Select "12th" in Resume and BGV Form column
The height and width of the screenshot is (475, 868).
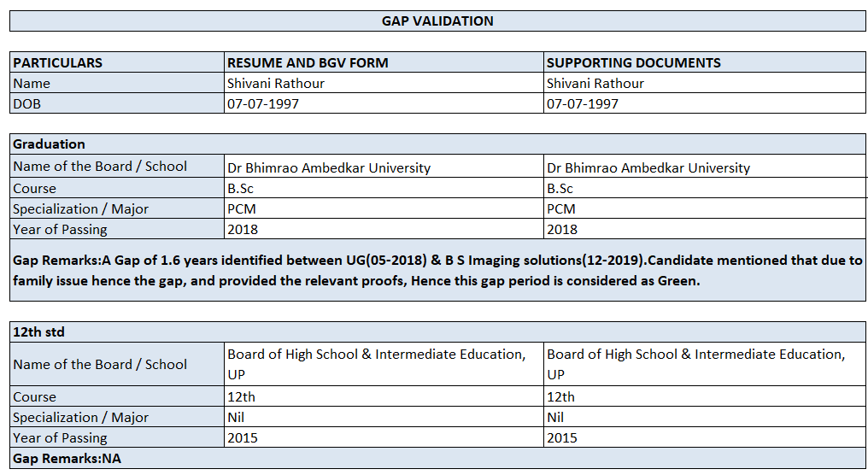[384, 397]
